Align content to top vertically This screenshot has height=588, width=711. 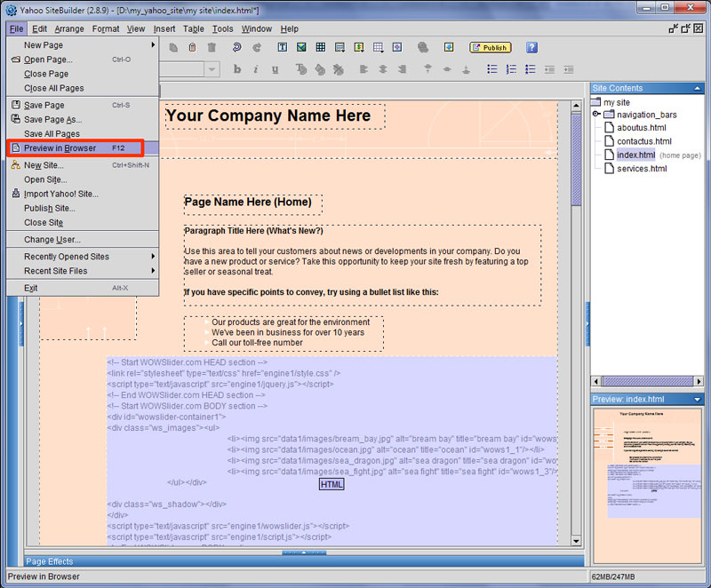[427, 69]
